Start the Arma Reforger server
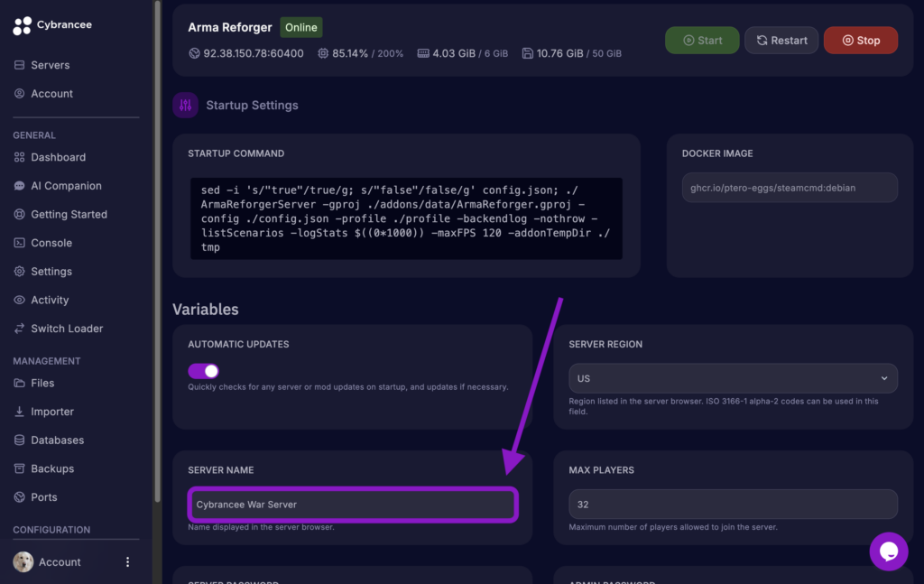 [x=702, y=40]
